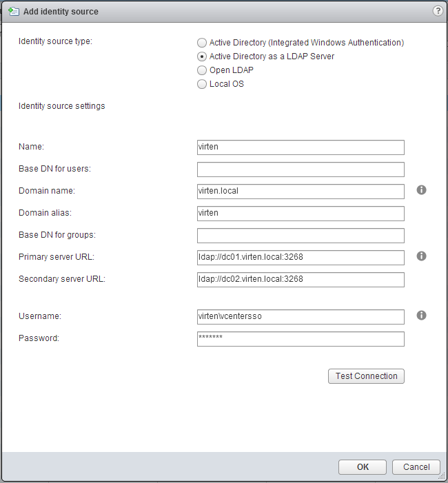The width and height of the screenshot is (448, 483).
Task: Click the 'Identity source type:' label
Action: tap(55, 41)
